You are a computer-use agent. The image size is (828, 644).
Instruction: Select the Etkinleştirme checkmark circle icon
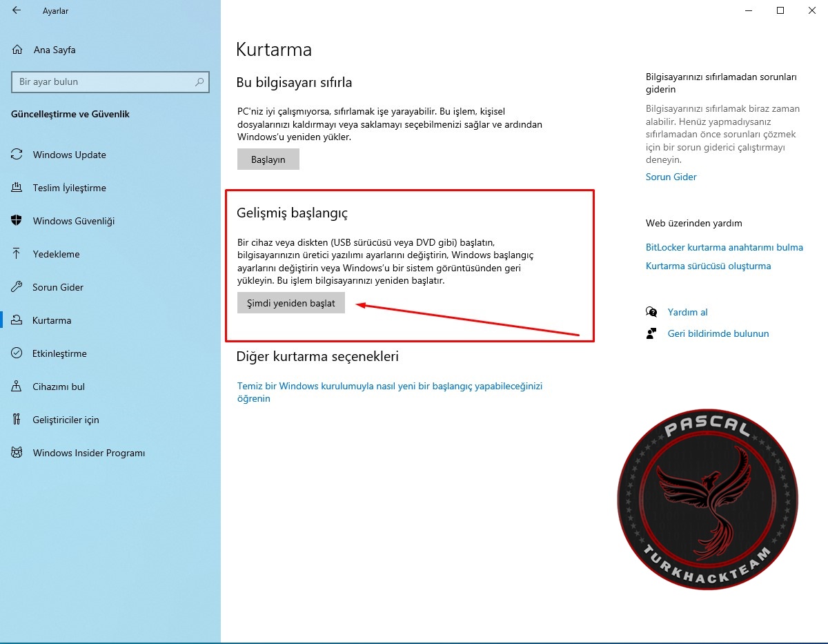tap(17, 353)
